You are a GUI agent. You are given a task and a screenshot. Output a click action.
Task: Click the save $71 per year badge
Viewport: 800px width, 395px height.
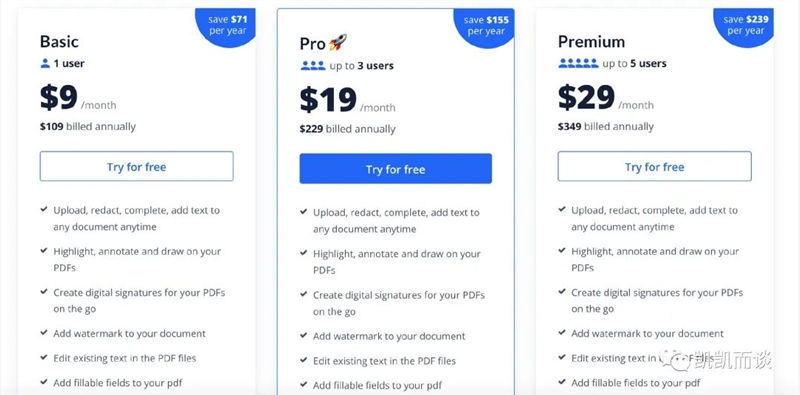point(228,26)
